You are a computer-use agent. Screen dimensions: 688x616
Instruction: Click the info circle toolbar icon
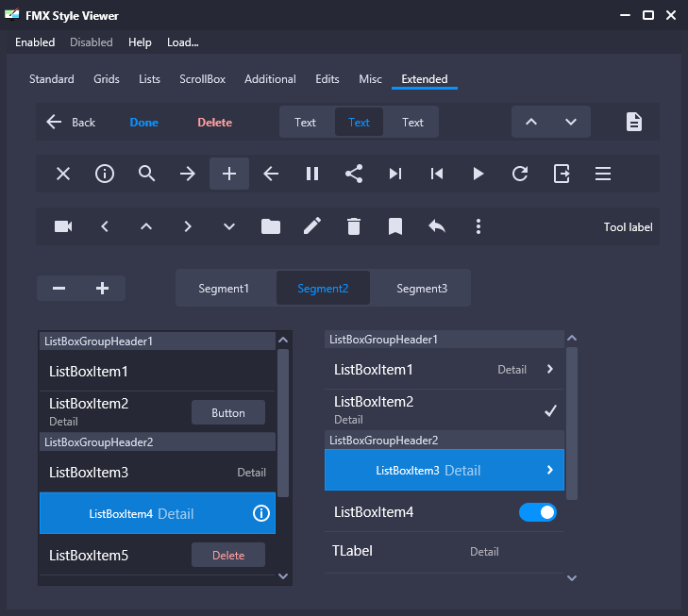pos(105,174)
